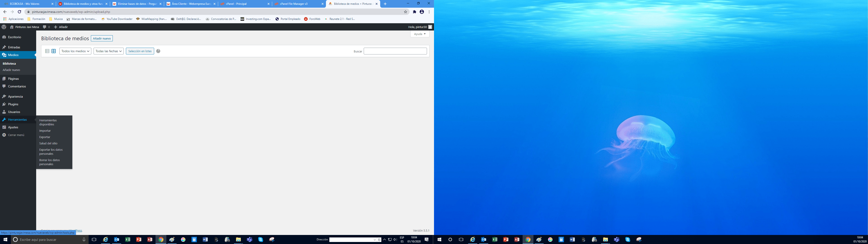Open Medios in the sidebar
The height and width of the screenshot is (244, 868).
tap(18, 55)
